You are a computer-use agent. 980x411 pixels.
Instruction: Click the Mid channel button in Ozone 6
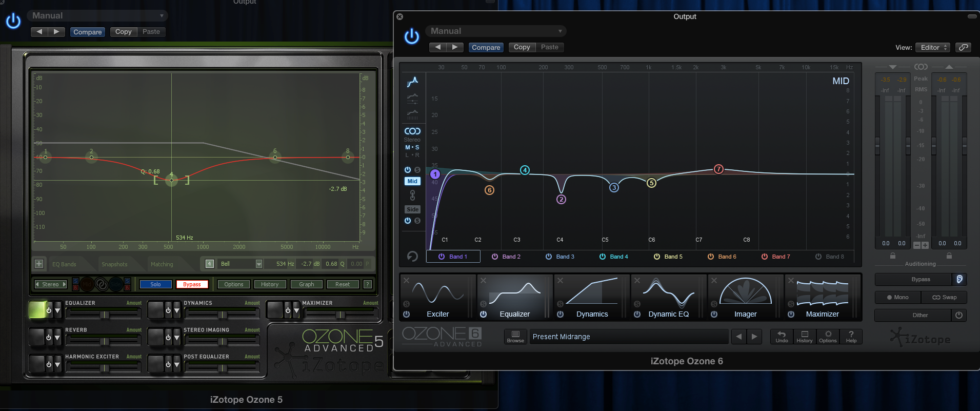click(x=412, y=181)
